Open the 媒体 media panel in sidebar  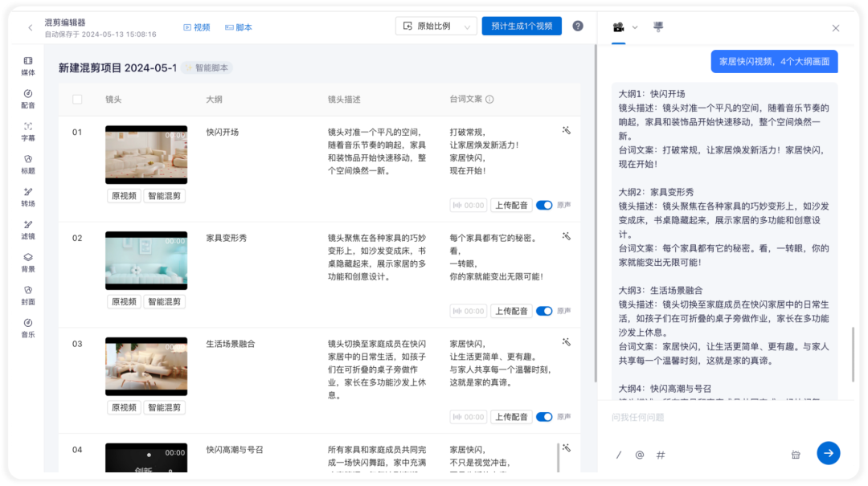27,66
